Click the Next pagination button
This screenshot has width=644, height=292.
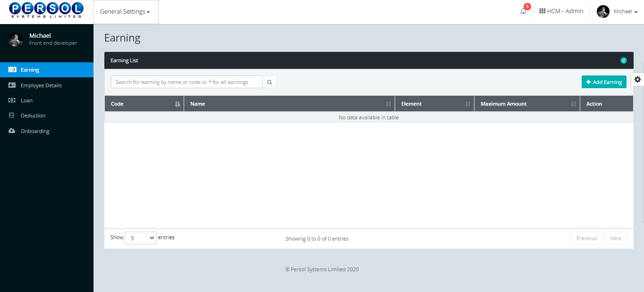(616, 238)
